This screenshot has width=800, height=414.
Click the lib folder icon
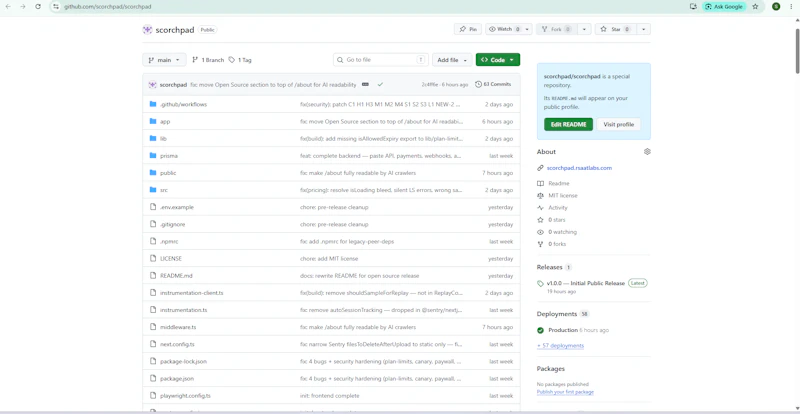[x=153, y=138]
